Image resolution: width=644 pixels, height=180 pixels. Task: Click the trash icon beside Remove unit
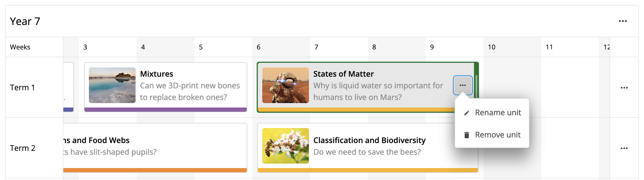click(467, 135)
